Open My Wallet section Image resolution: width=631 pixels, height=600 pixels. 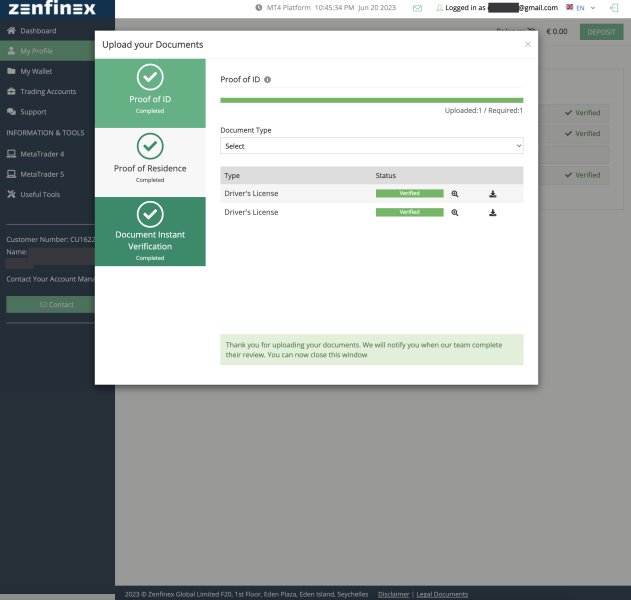[x=36, y=71]
